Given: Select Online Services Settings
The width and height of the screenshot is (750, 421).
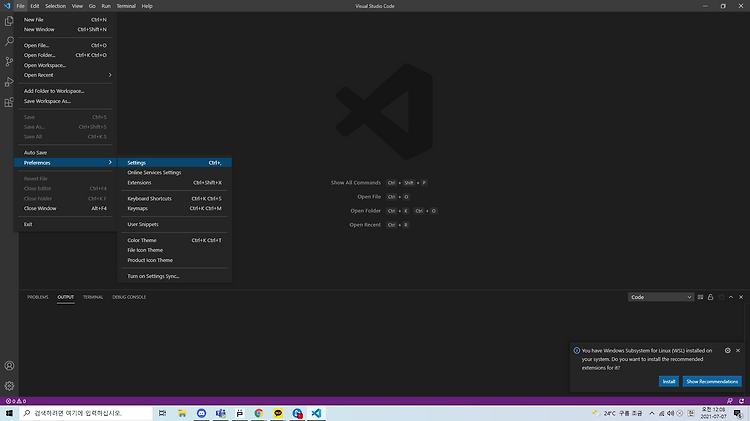Looking at the screenshot, I should [175, 172].
